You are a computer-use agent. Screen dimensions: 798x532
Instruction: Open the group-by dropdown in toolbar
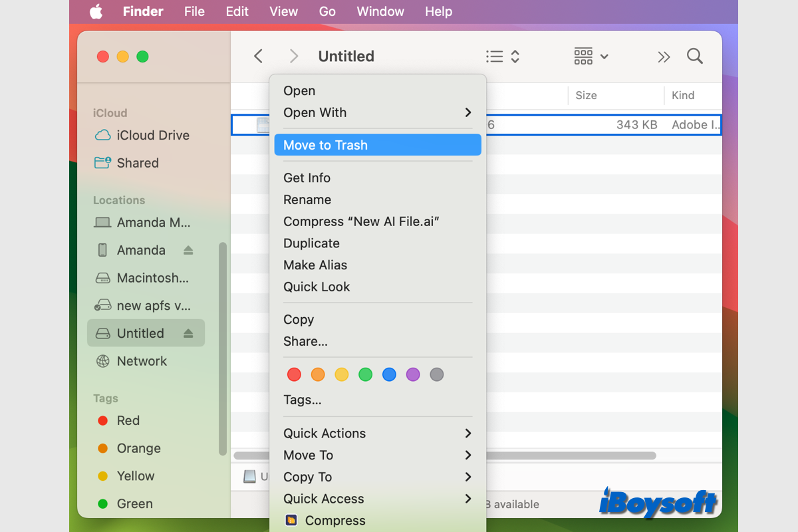[591, 57]
